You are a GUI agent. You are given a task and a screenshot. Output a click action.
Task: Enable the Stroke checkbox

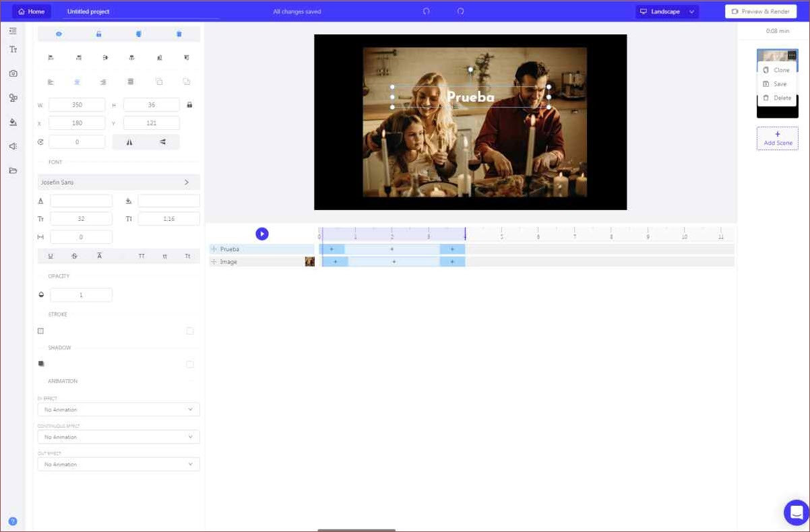click(x=189, y=331)
